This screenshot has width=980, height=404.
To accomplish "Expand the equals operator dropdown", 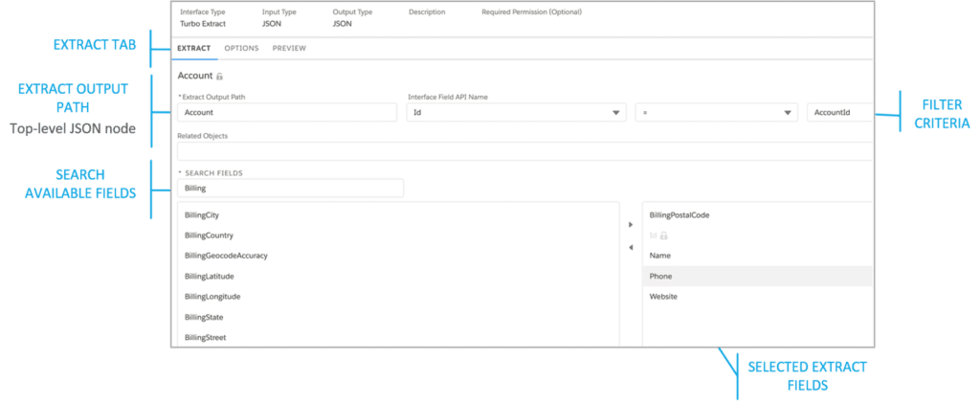I will click(x=716, y=112).
